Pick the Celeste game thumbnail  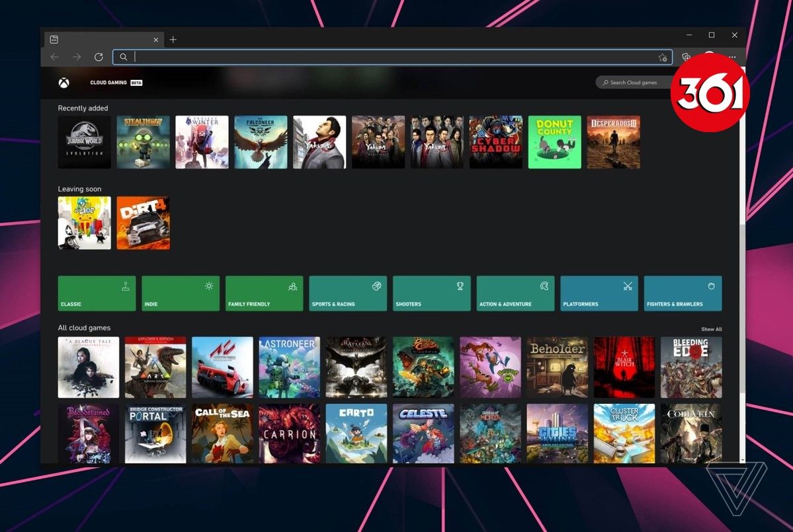tap(423, 434)
